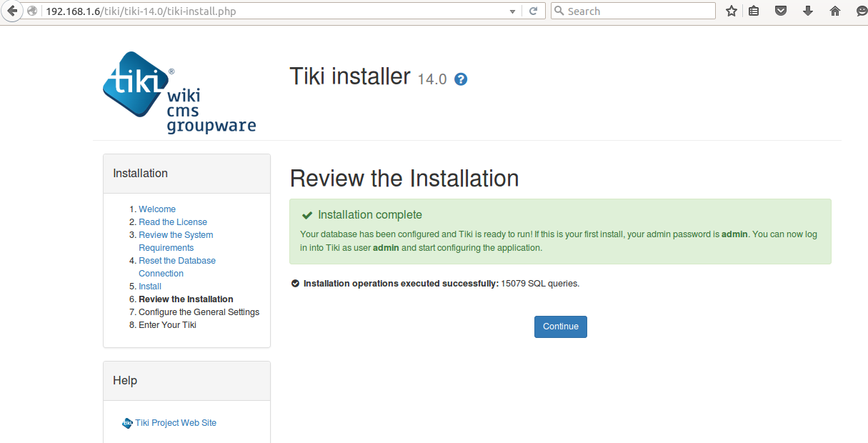Click the address bar URL
Viewport: 868px width, 443px height.
(x=141, y=11)
